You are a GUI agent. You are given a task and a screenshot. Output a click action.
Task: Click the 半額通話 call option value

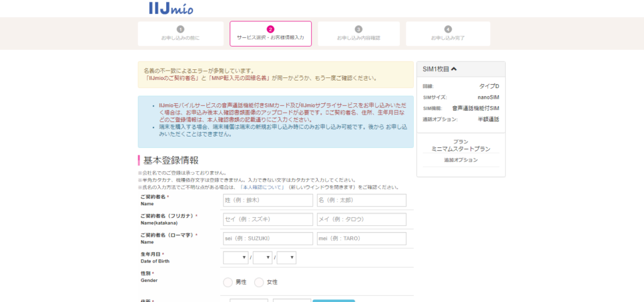[488, 120]
